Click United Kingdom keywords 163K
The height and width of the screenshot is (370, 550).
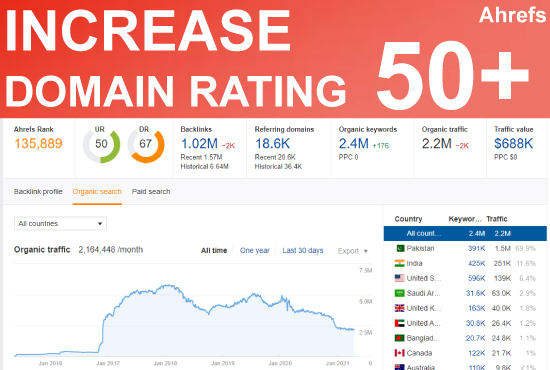coord(476,308)
